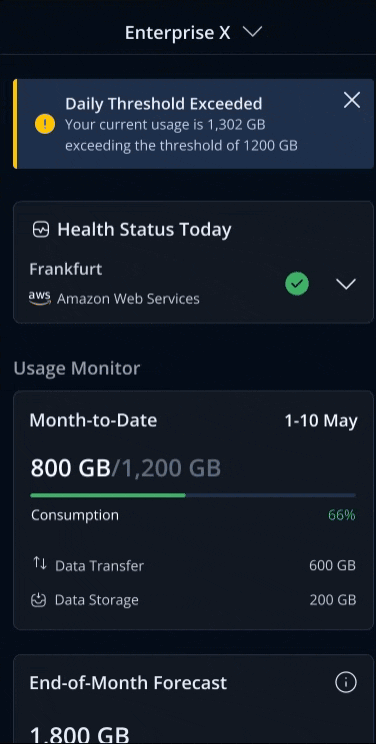Click the Health Status heartbeat icon
The width and height of the screenshot is (376, 744).
(x=40, y=231)
